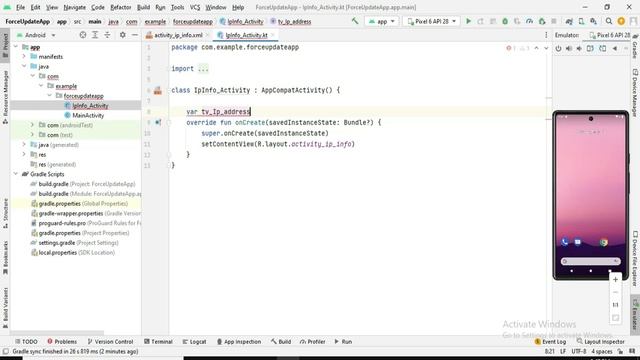Screen dimensions: 640x360
Task: Lower emulator volume down icon
Action: pyautogui.click(x=579, y=49)
